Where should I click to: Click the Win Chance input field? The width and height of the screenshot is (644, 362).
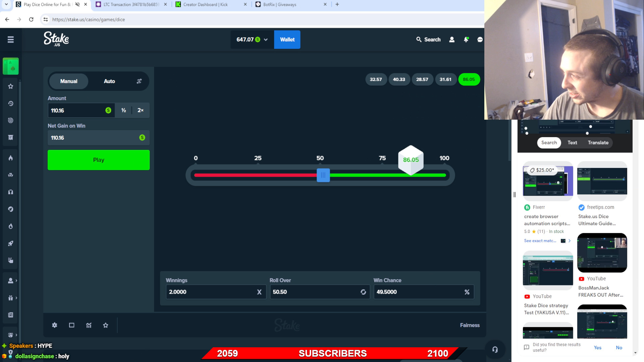point(424,292)
